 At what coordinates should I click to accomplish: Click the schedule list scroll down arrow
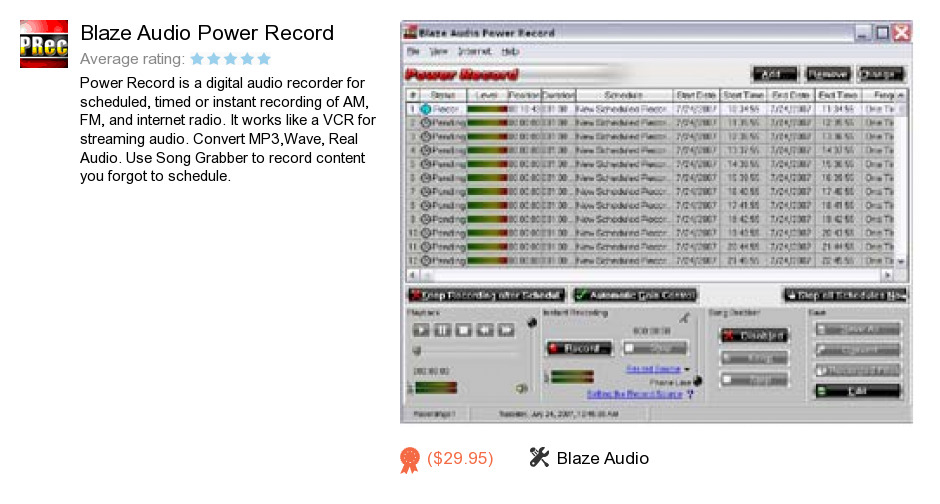coord(900,261)
